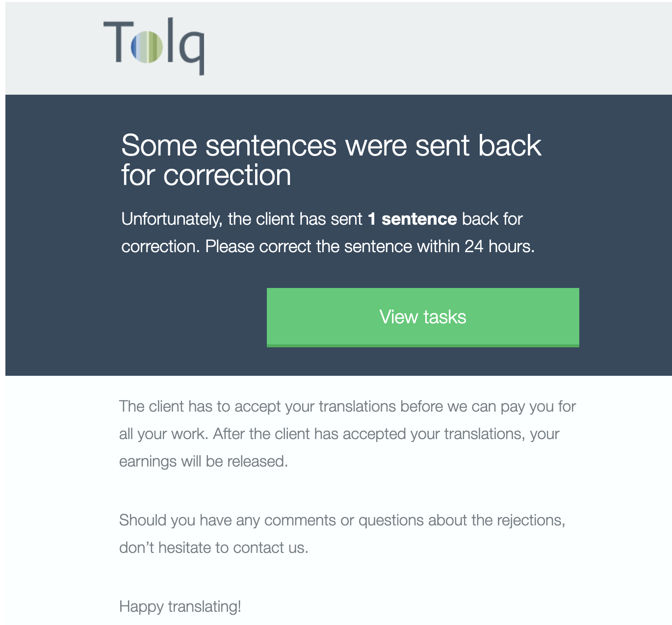Click the 'all your work. After the client' line
The image size is (672, 625).
(x=339, y=434)
